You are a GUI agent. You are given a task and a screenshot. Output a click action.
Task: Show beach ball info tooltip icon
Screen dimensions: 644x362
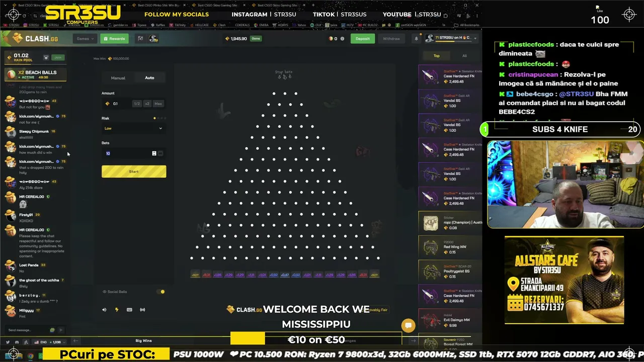343,39
